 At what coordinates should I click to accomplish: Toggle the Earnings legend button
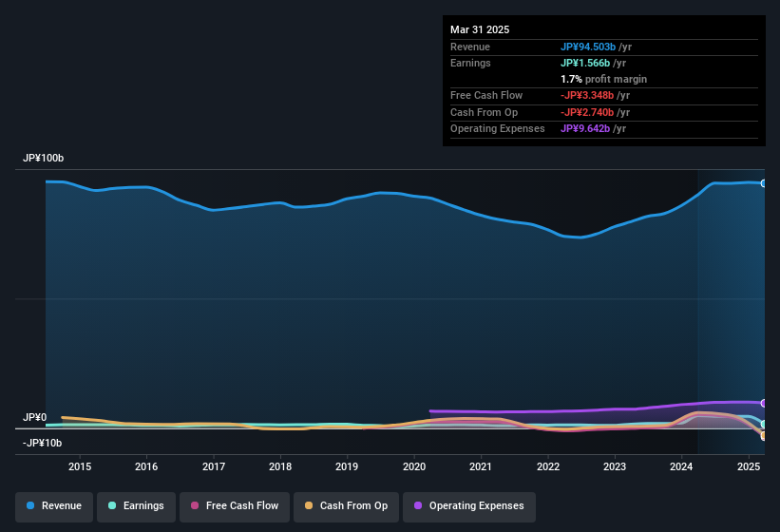136,506
